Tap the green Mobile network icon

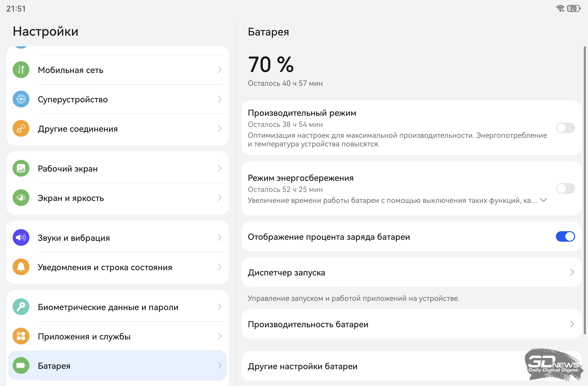coord(21,70)
